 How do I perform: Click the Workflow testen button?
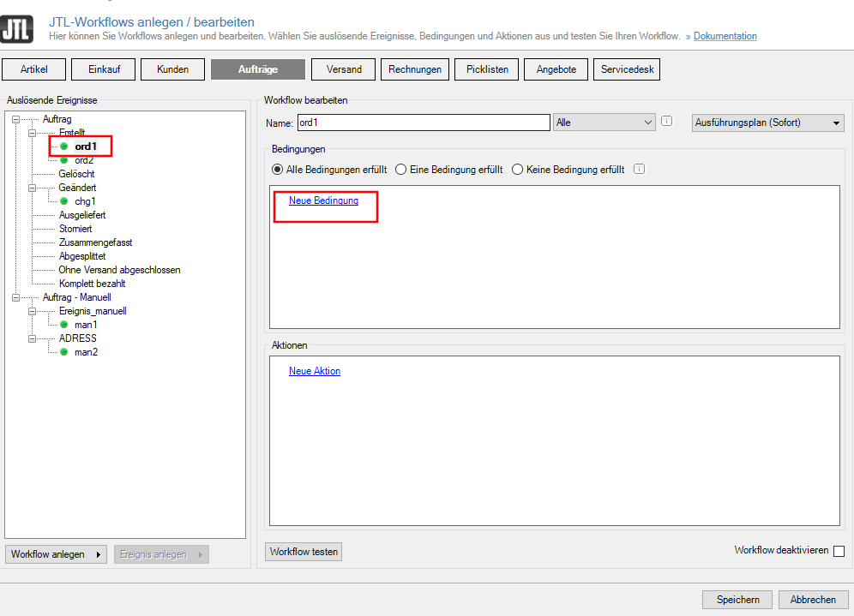[304, 552]
